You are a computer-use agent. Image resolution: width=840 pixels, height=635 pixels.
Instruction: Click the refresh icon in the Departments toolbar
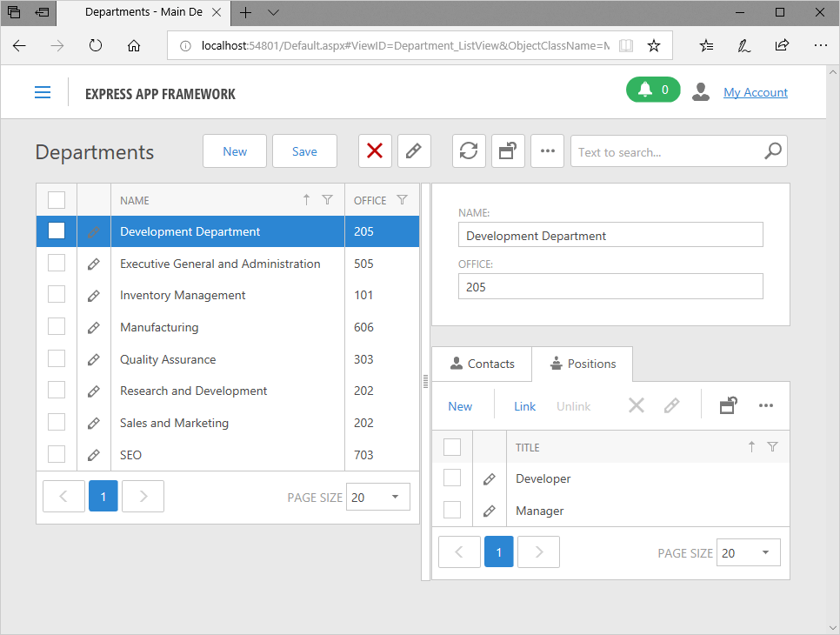[x=469, y=151]
